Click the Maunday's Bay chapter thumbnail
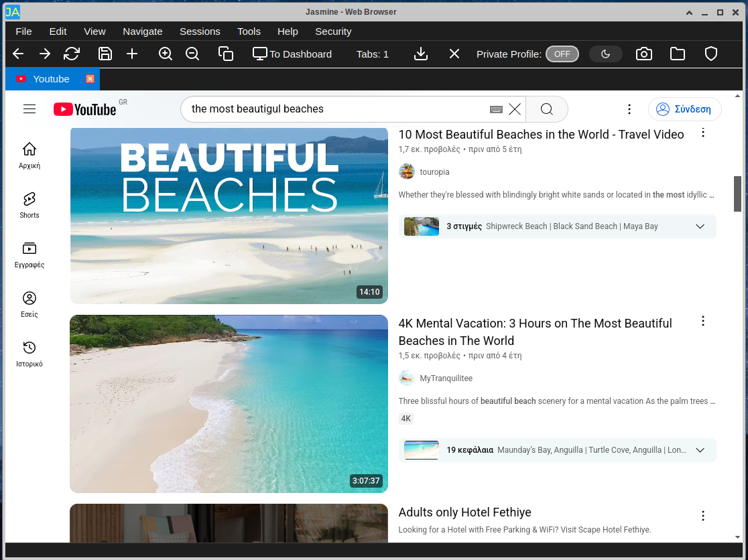Image resolution: width=748 pixels, height=560 pixels. [x=421, y=450]
